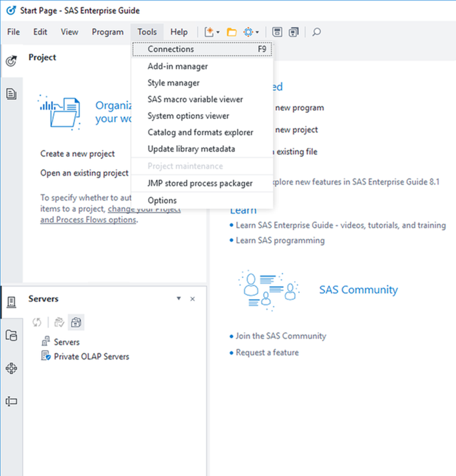
Task: Click the SAS Community people illustration
Action: coord(269,290)
